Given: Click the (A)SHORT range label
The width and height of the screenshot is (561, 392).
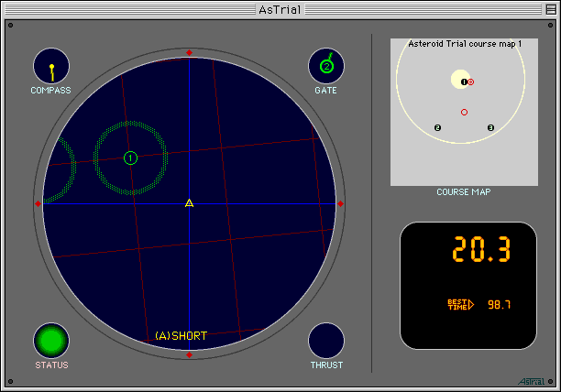Looking at the screenshot, I should [181, 335].
